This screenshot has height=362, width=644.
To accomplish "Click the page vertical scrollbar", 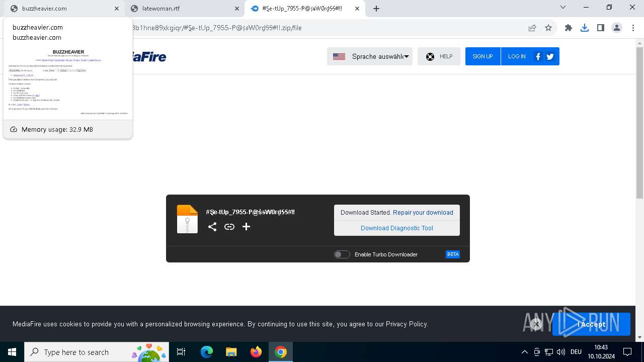I will [x=639, y=123].
